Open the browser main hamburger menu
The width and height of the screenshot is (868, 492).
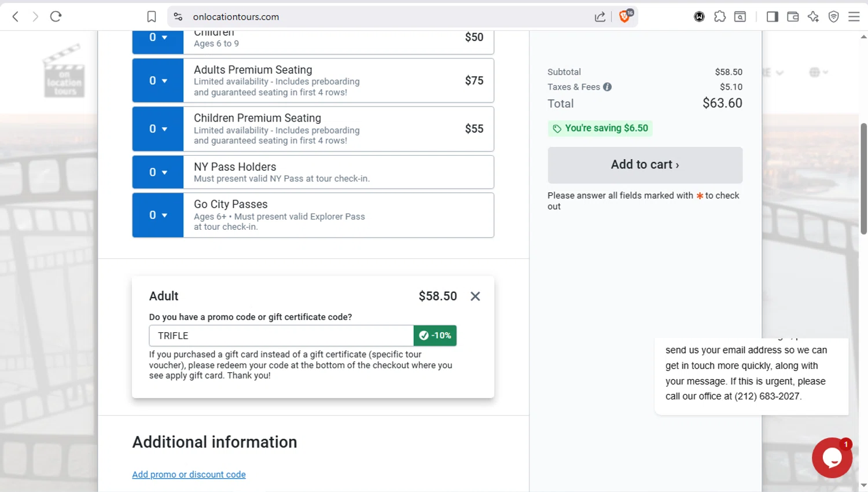click(854, 17)
